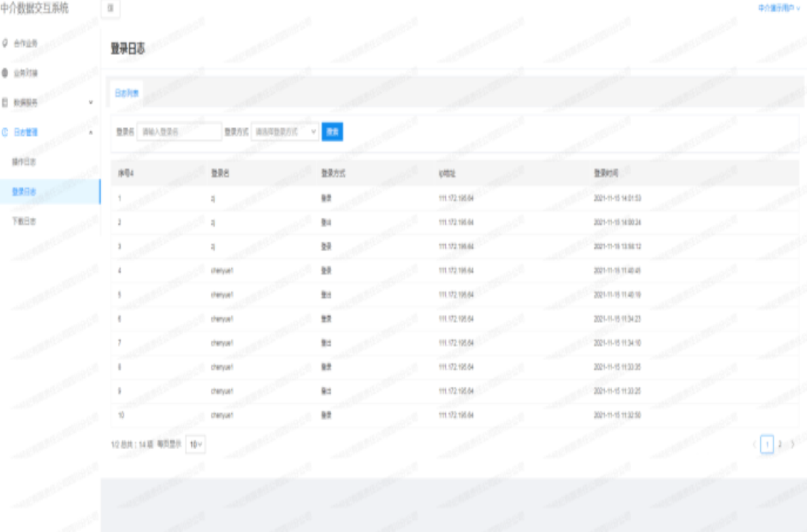Click login method cell in row 7
This screenshot has width=807, height=532.
[x=326, y=343]
